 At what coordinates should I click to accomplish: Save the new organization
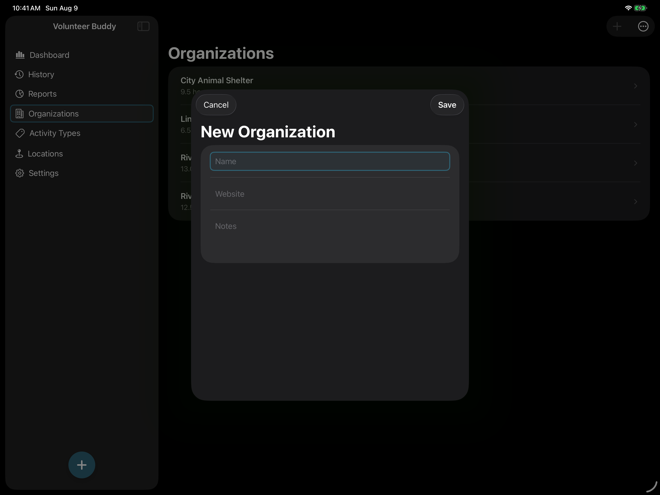[447, 105]
